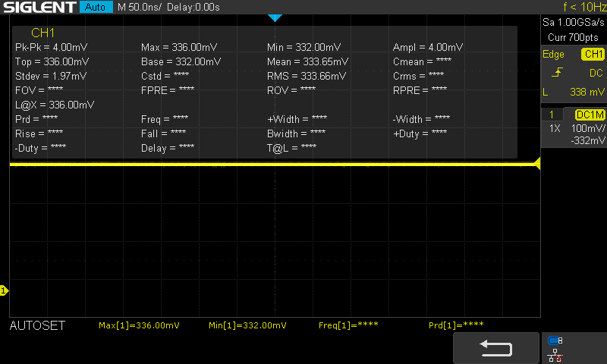Screen dimensions: 607x364
Task: Click the Max[1]=336.00mV readout
Action: [x=139, y=325]
